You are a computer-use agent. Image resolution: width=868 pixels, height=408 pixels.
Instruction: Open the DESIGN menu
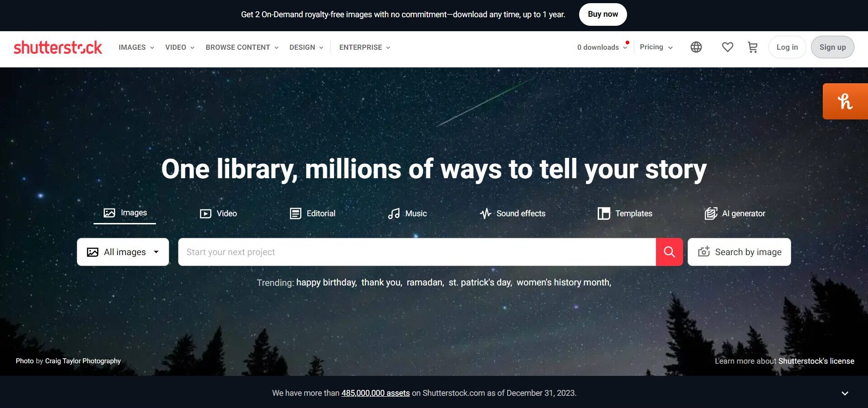pyautogui.click(x=306, y=47)
